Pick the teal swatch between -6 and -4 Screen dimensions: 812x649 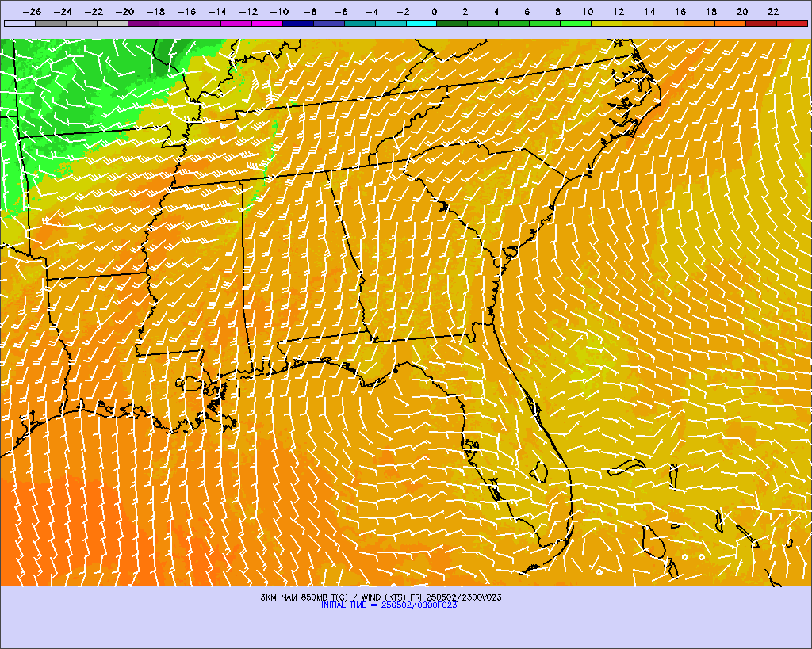pyautogui.click(x=359, y=23)
